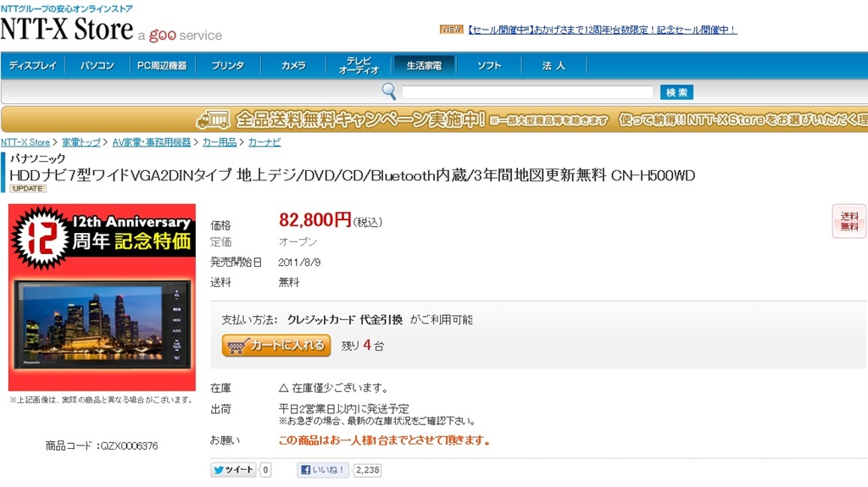Click the orange one-per-customer notice
This screenshot has height=487, width=868.
click(x=384, y=440)
